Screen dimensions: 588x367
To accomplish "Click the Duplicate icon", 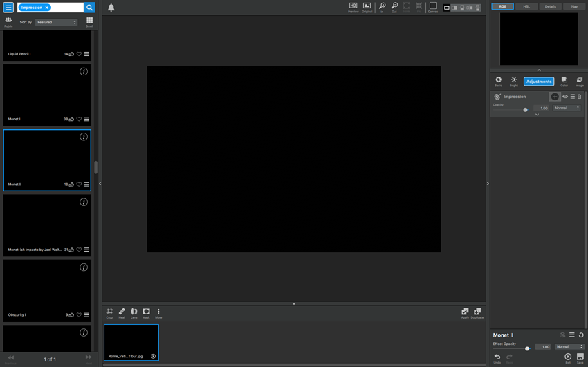I will click(477, 312).
